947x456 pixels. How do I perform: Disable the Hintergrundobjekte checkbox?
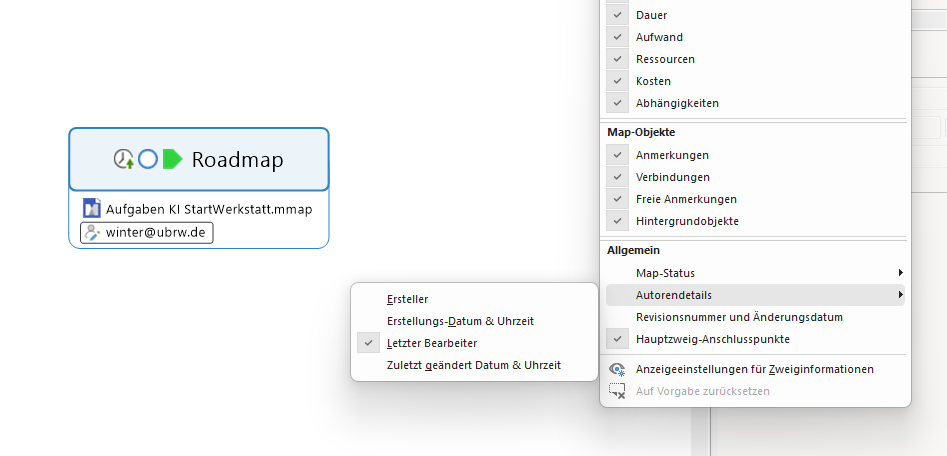pyautogui.click(x=618, y=221)
